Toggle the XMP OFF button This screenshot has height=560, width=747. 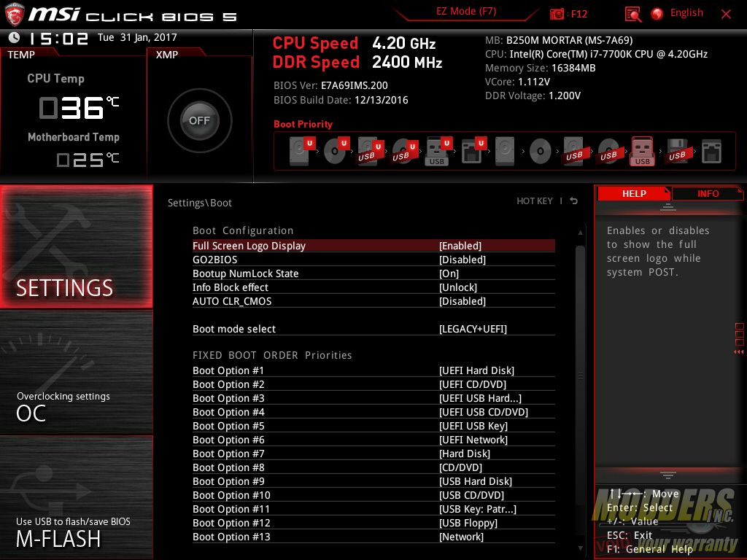(200, 120)
